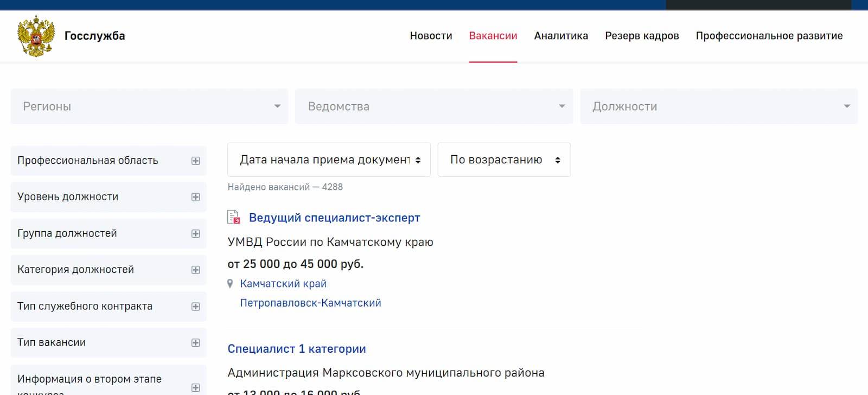
Task: Expand Профессиональная область filter with plus icon
Action: 195,161
